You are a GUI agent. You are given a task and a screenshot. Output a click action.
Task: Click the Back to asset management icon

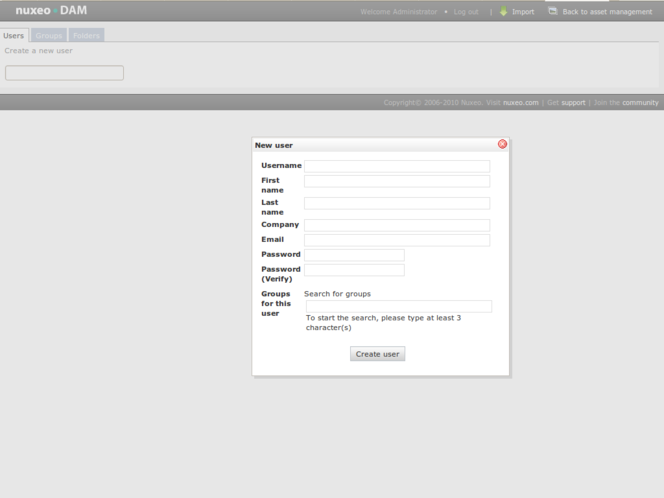(553, 12)
